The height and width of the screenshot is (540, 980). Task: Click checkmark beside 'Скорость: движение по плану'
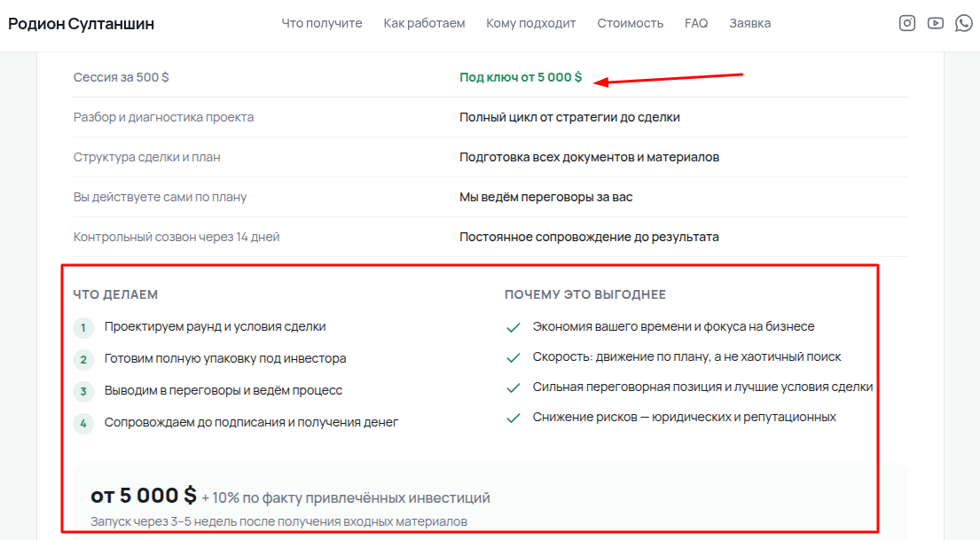(x=514, y=357)
